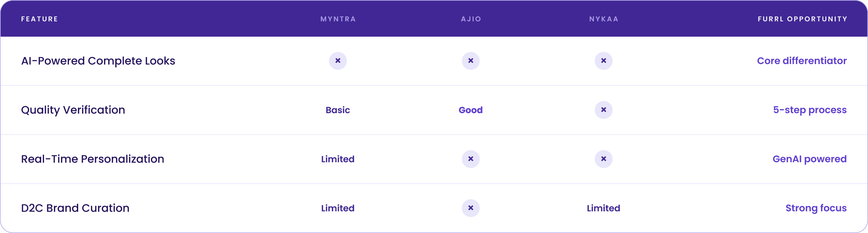Click the FEATURE column header
The height and width of the screenshot is (233, 868).
(x=40, y=19)
